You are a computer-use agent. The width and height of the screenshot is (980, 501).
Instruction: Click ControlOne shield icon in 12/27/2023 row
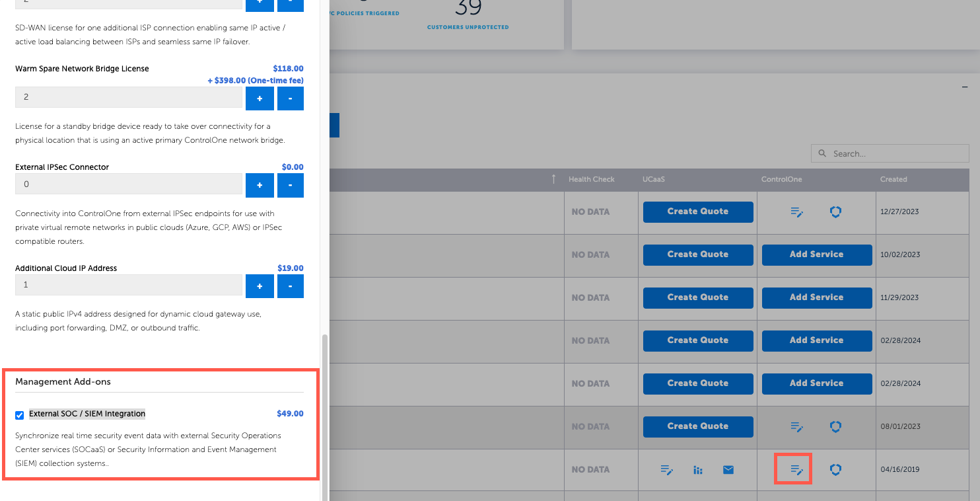click(x=835, y=212)
